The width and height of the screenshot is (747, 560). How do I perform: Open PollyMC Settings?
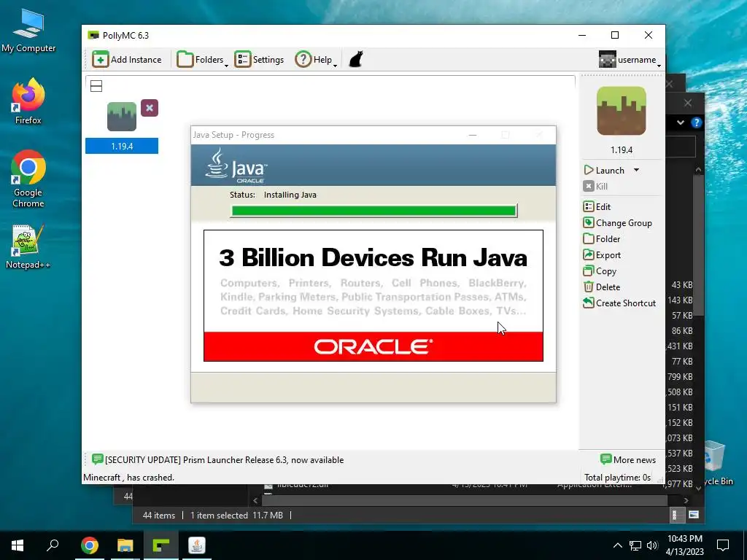[259, 60]
